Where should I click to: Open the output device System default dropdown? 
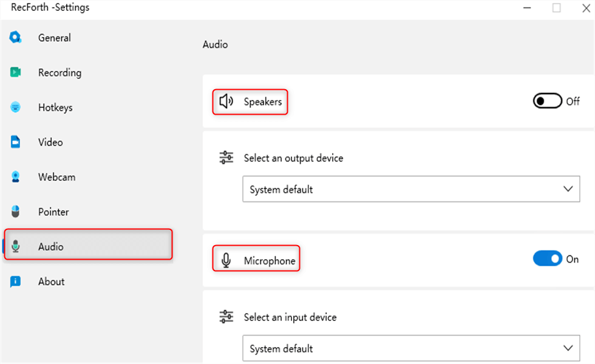coord(411,189)
